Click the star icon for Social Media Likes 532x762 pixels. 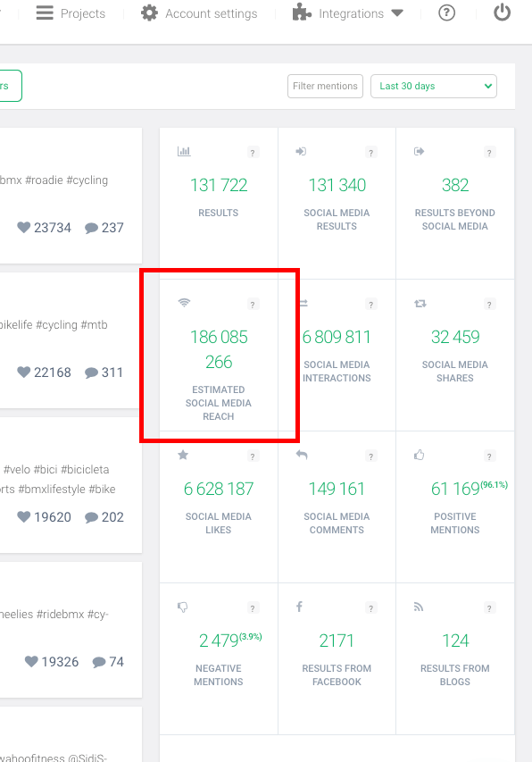click(x=183, y=455)
